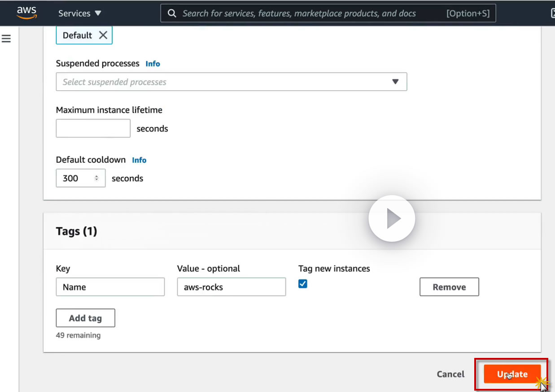Click the Cancel button
This screenshot has width=555, height=392.
click(450, 374)
